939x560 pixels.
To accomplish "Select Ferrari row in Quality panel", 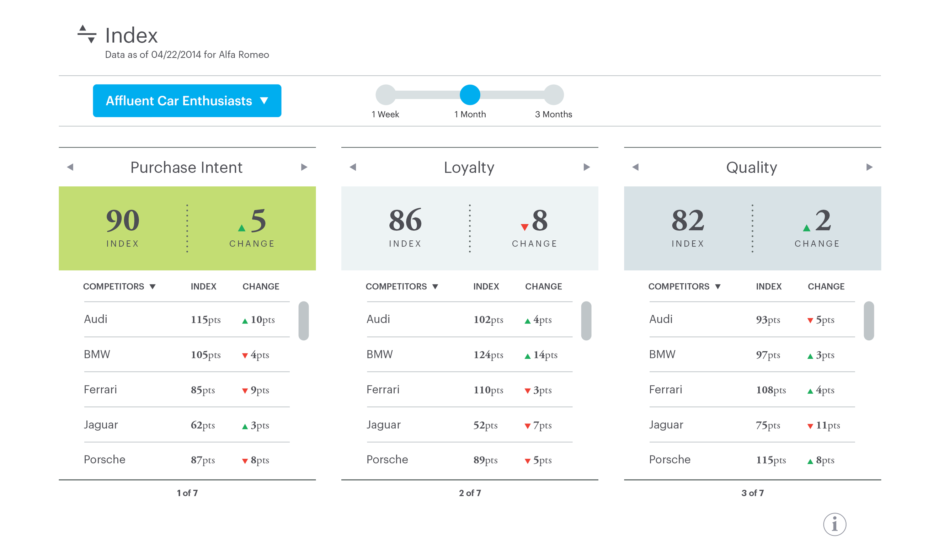I will [752, 389].
